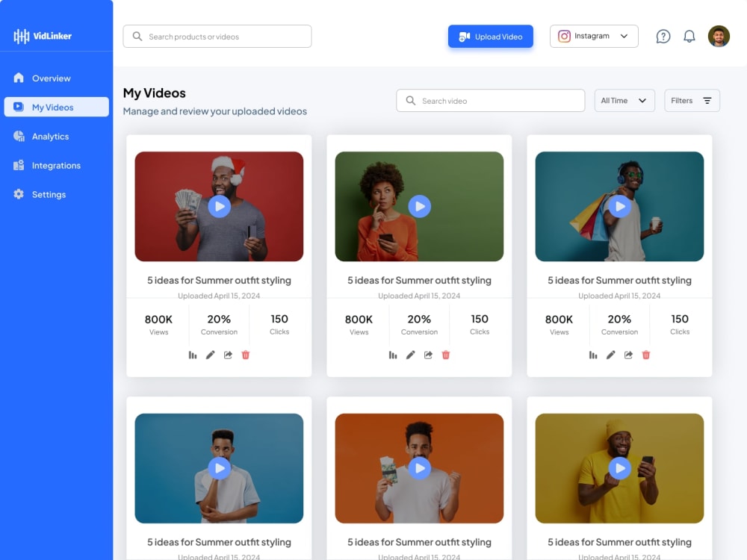Expand the All Time dropdown
Viewport: 747px width, 560px height.
coord(624,101)
